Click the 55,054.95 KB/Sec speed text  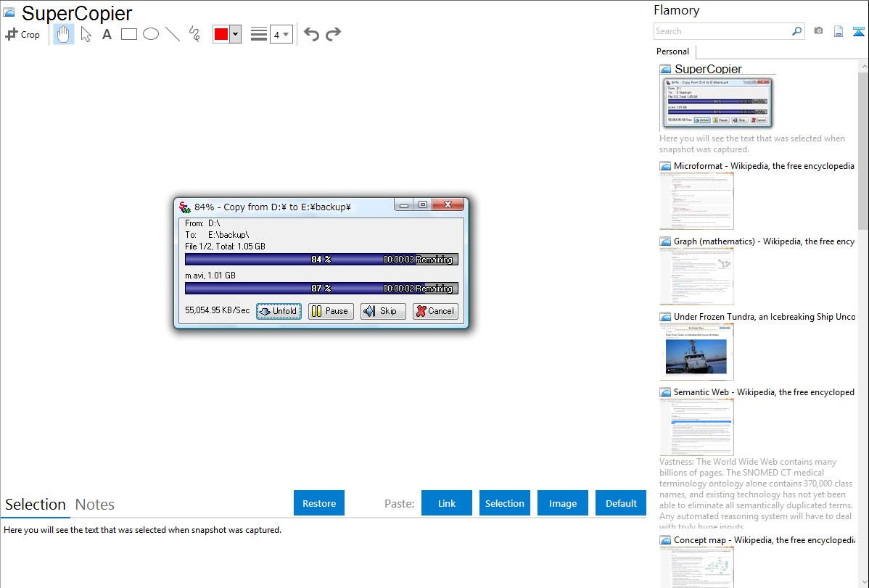coord(218,310)
